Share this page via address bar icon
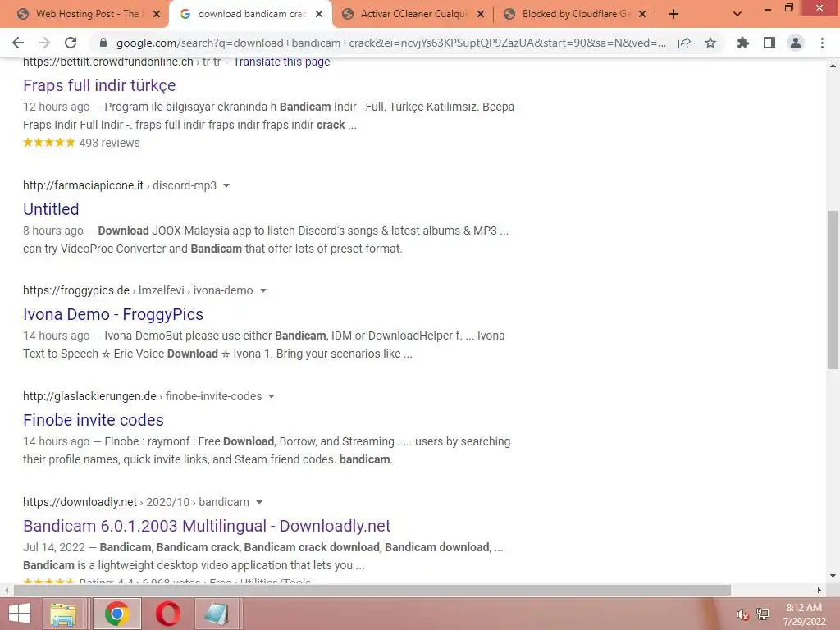 coord(684,43)
